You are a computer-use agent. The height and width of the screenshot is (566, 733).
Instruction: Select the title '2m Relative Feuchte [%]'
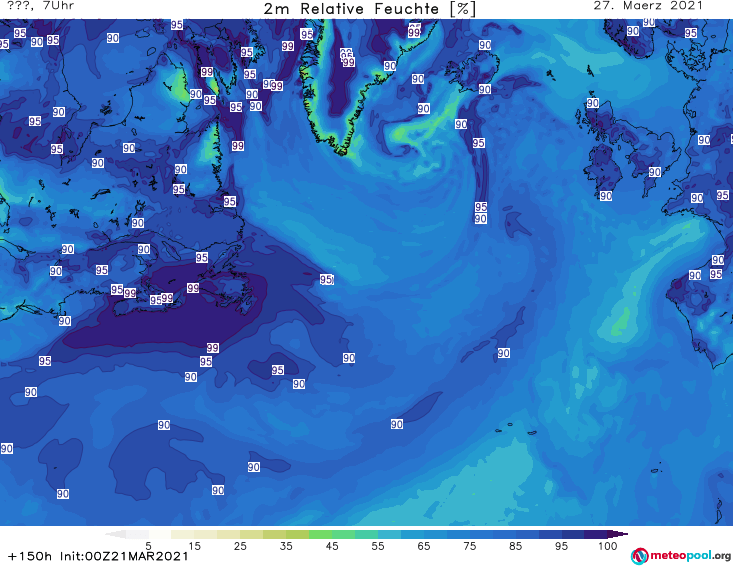coord(369,9)
